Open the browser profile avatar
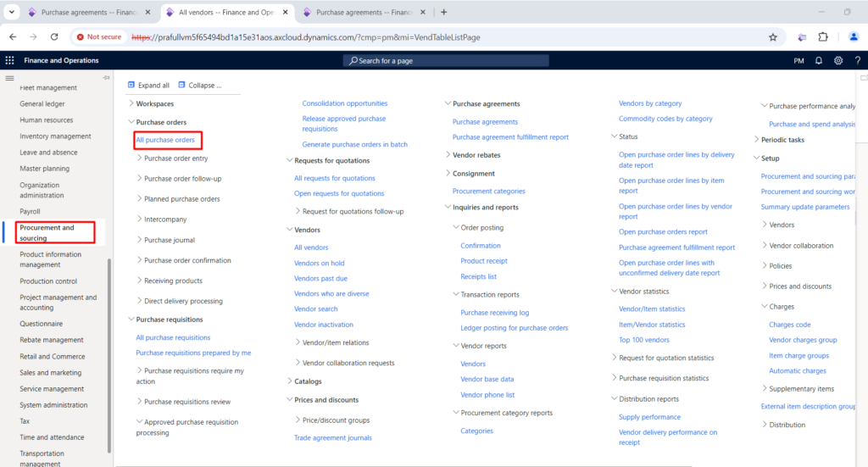The height and width of the screenshot is (467, 868). (853, 37)
